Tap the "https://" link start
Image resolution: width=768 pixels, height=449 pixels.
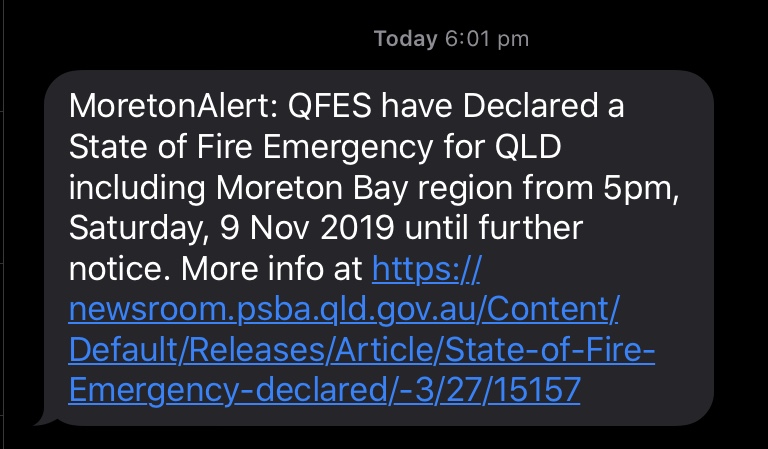(x=426, y=270)
